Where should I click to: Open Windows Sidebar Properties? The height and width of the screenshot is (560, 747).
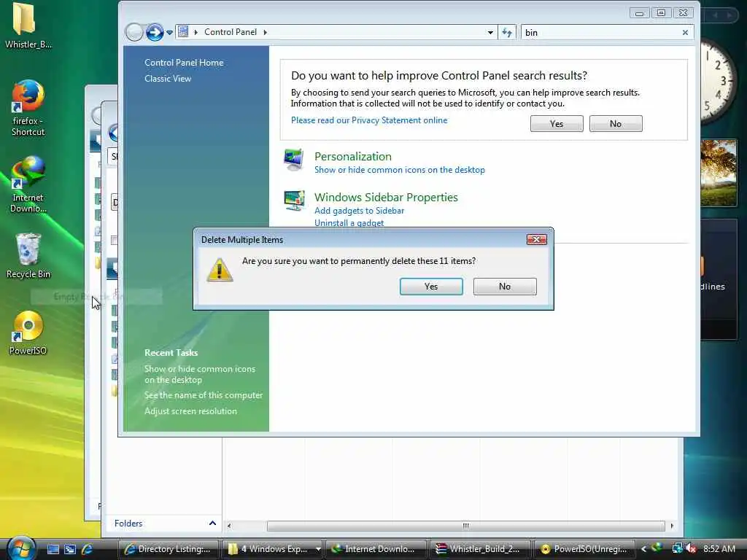click(x=386, y=197)
